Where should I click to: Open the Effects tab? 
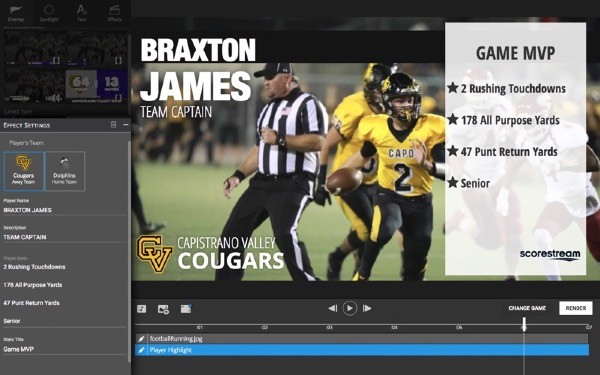pos(114,13)
